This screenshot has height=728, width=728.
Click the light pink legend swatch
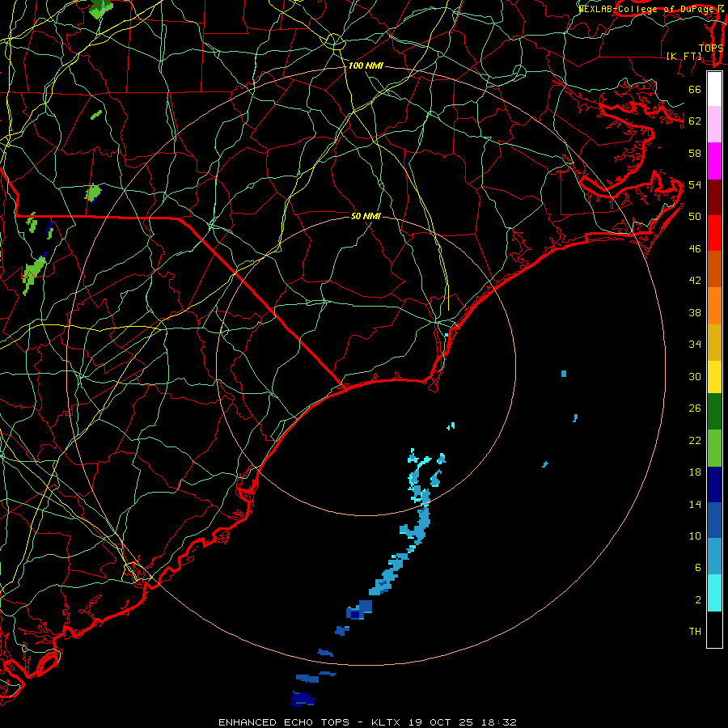tap(714, 125)
